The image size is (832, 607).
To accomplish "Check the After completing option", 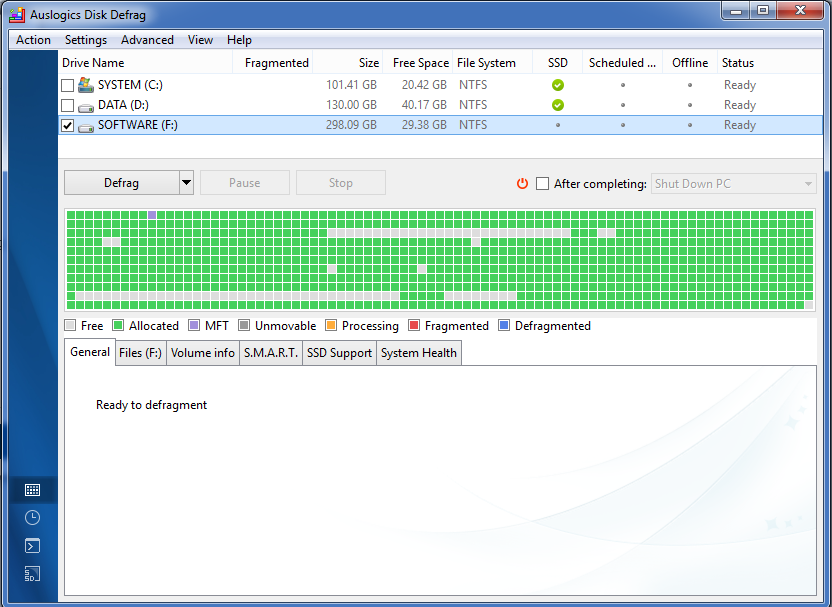I will click(542, 183).
